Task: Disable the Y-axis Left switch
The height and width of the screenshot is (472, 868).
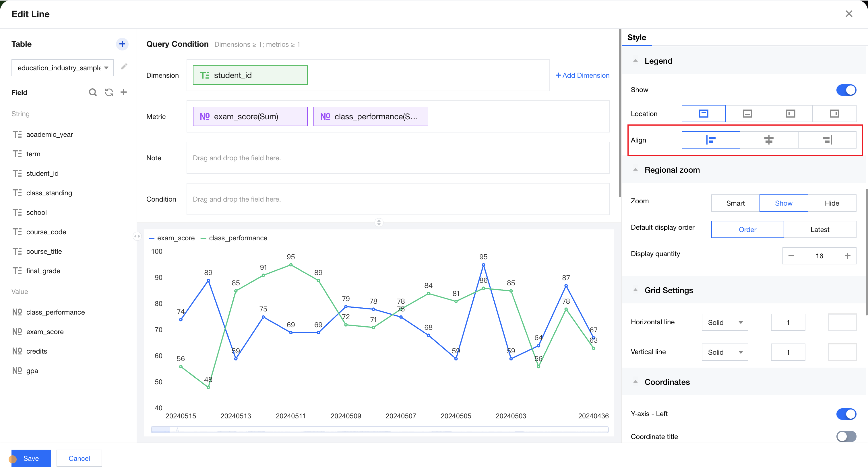Action: 846,414
